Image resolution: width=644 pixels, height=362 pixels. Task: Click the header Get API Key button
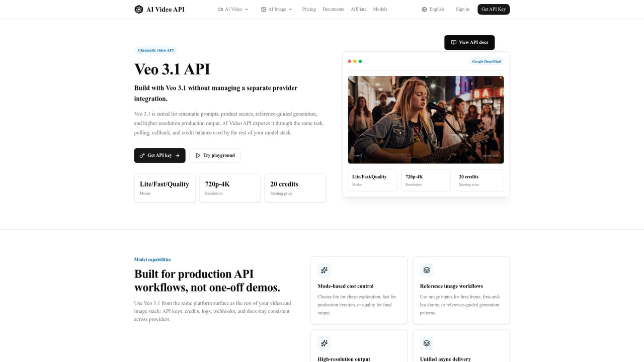click(x=494, y=9)
